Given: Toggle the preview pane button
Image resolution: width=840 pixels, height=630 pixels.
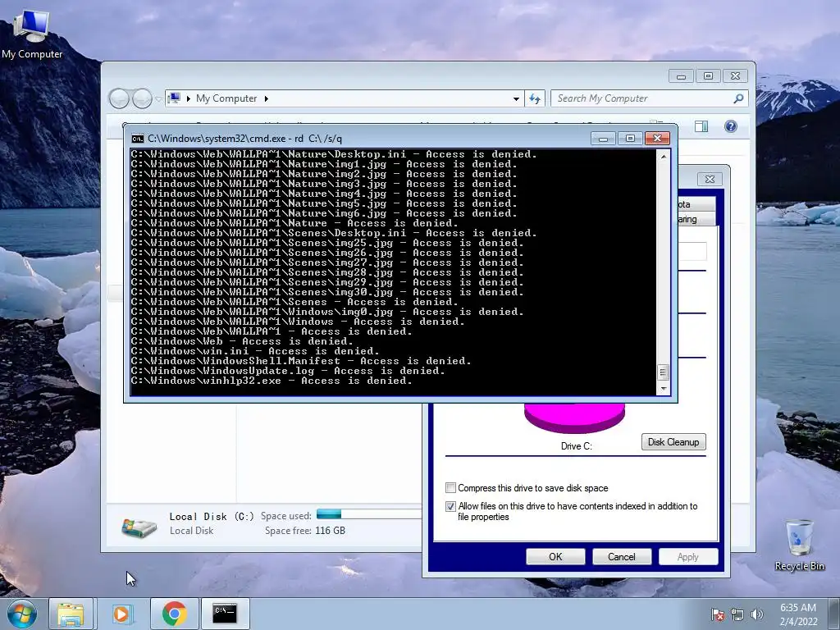Looking at the screenshot, I should tap(701, 126).
